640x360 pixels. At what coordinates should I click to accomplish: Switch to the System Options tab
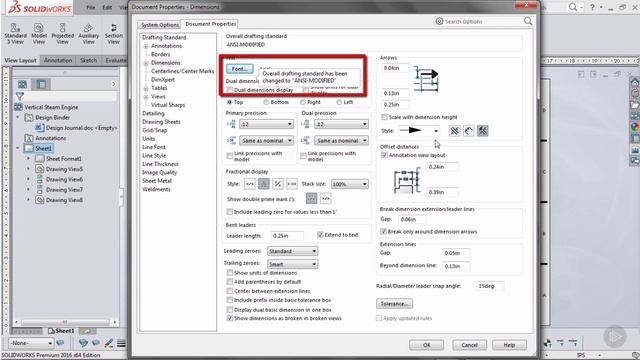coord(160,24)
